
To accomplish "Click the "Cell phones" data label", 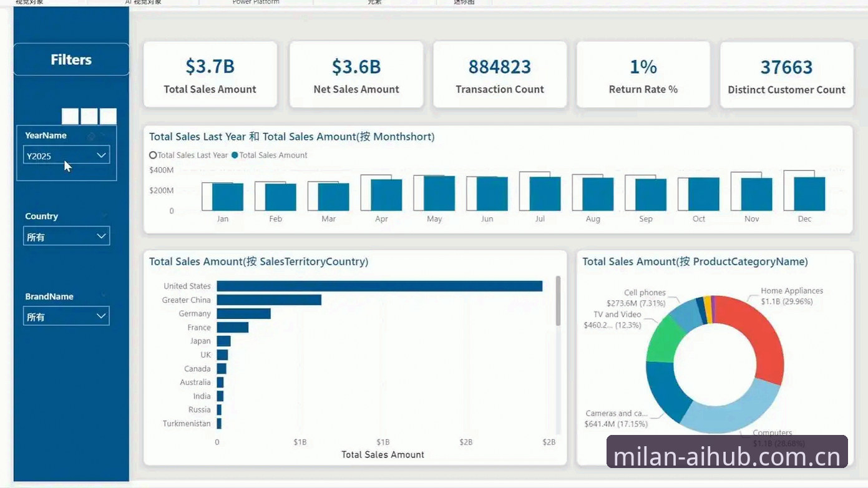I will coord(645,293).
